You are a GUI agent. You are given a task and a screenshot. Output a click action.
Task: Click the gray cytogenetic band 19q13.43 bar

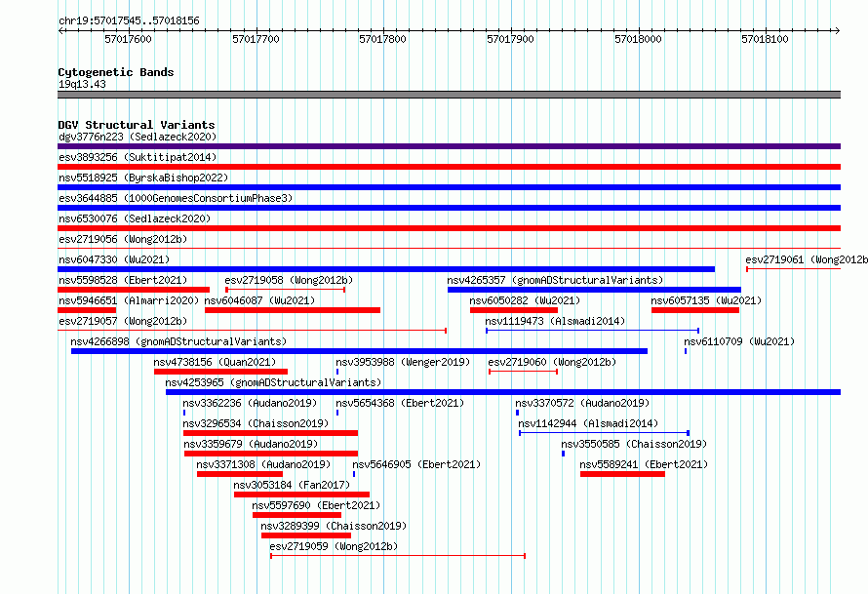point(449,95)
